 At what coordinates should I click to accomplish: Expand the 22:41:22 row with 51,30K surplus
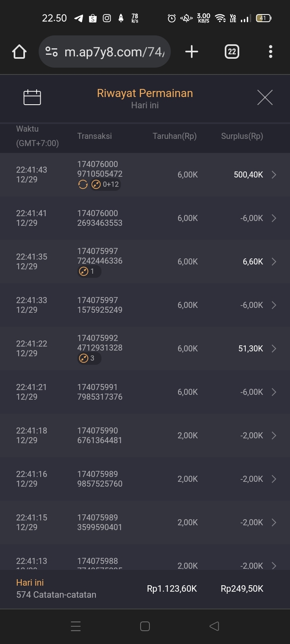click(x=274, y=349)
